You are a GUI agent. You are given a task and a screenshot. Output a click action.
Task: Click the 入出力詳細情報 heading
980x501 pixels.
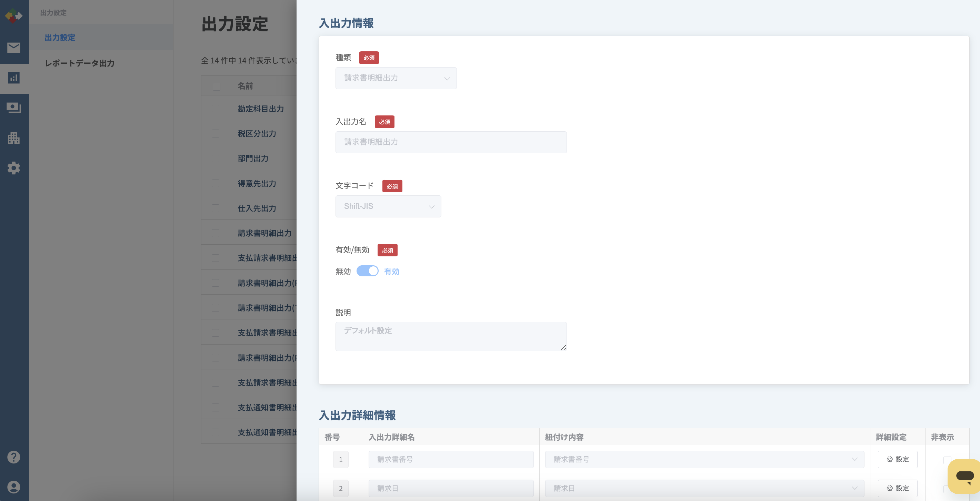click(x=357, y=415)
